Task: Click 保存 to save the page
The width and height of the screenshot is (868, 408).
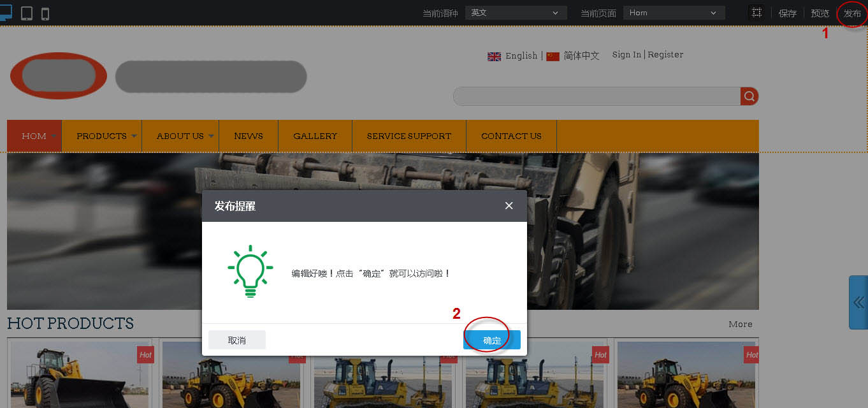Action: [787, 13]
